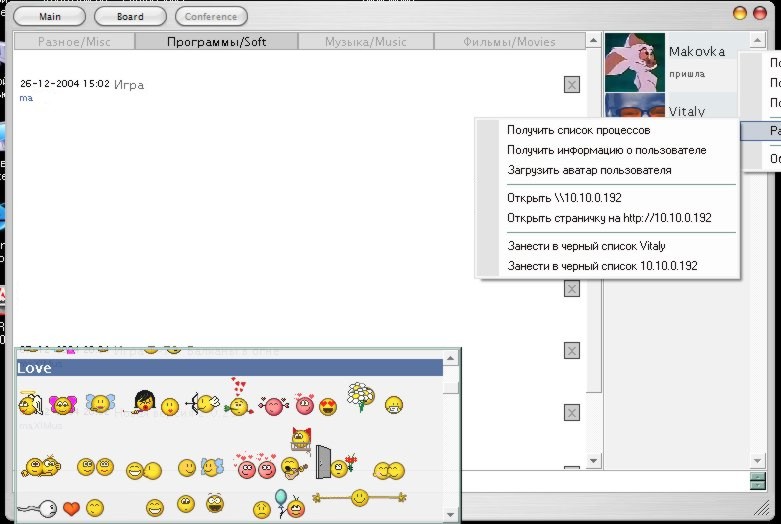Click Занести в черный список Vitaly
The height and width of the screenshot is (524, 781).
(x=586, y=246)
